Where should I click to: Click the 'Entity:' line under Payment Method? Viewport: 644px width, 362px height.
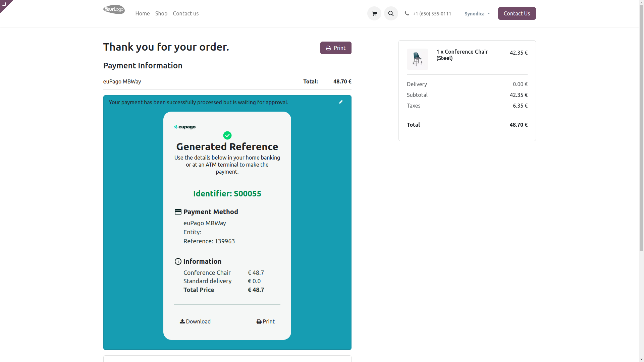[192, 232]
